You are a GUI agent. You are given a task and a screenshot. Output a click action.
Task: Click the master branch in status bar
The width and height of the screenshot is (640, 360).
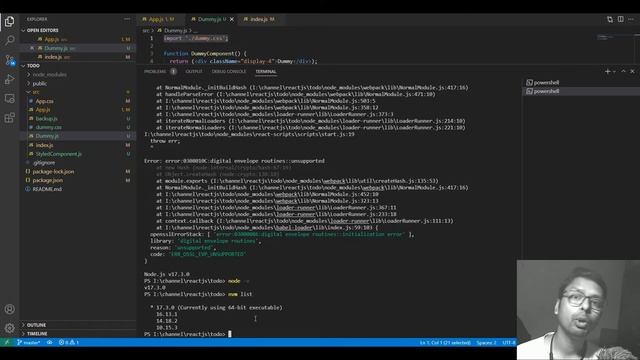29,342
